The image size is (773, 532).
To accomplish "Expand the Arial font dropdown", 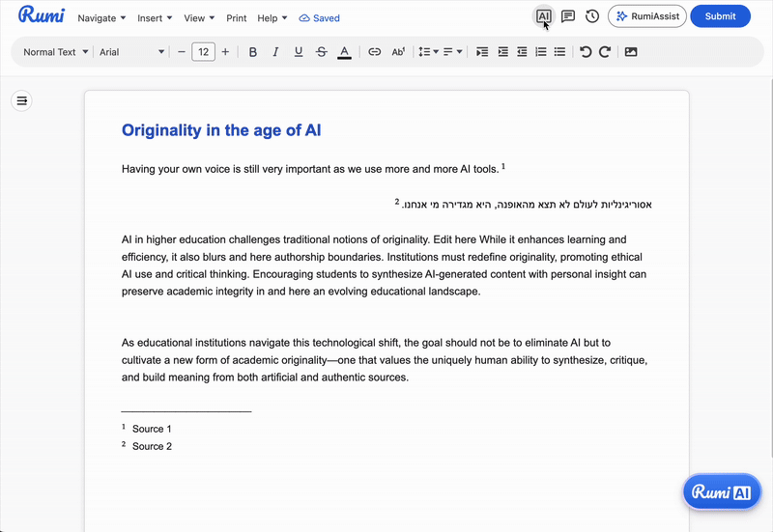I will (131, 52).
